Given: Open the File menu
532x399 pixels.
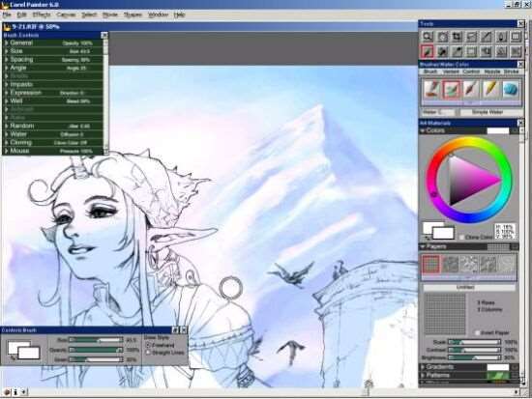Looking at the screenshot, I should [7, 14].
